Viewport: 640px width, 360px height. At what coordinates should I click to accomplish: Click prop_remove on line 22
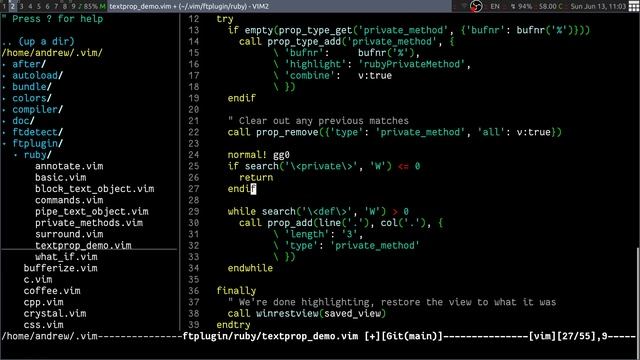point(287,132)
